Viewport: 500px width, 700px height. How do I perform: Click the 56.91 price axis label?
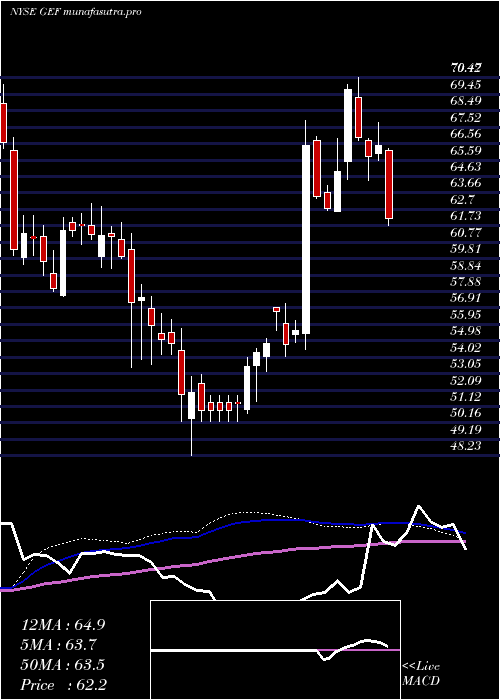[x=466, y=298]
